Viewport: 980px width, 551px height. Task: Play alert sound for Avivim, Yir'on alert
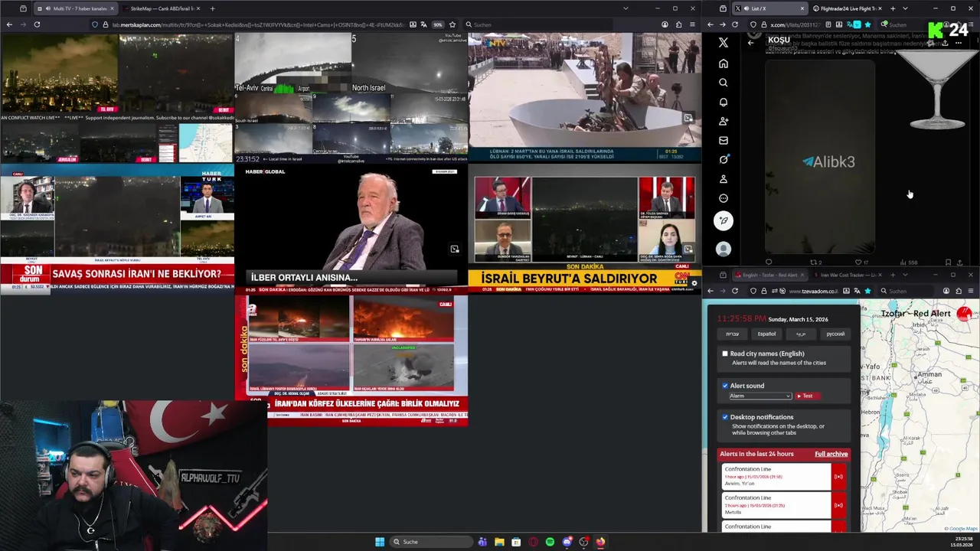(x=838, y=477)
